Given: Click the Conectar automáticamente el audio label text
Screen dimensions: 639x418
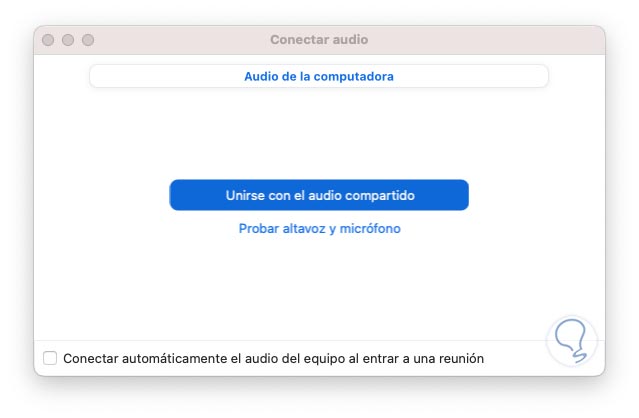Looking at the screenshot, I should tap(273, 358).
